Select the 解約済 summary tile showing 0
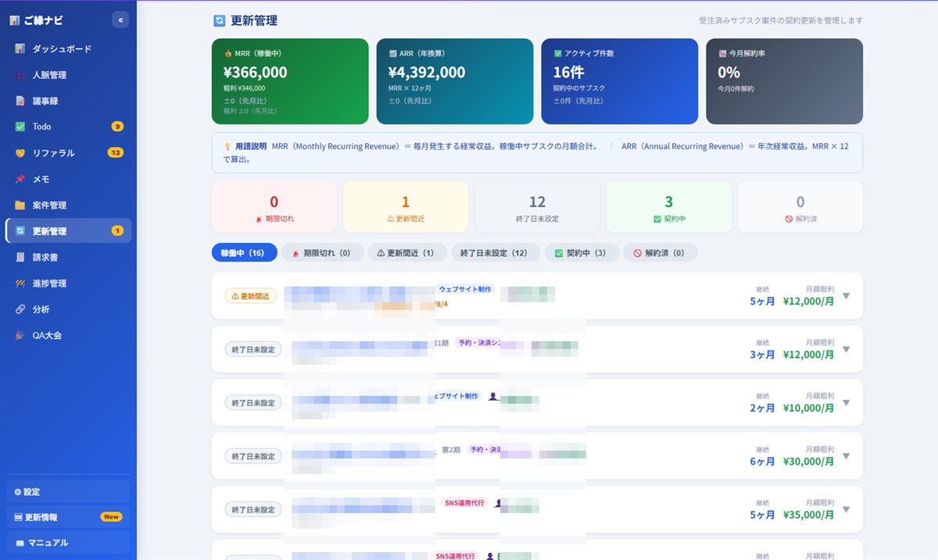Image resolution: width=938 pixels, height=560 pixels. click(800, 207)
